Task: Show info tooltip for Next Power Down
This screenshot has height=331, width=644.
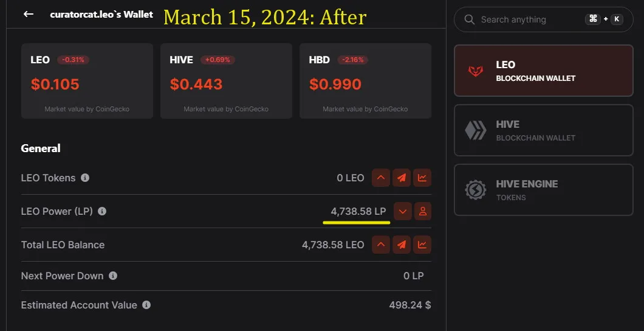Action: pyautogui.click(x=113, y=276)
